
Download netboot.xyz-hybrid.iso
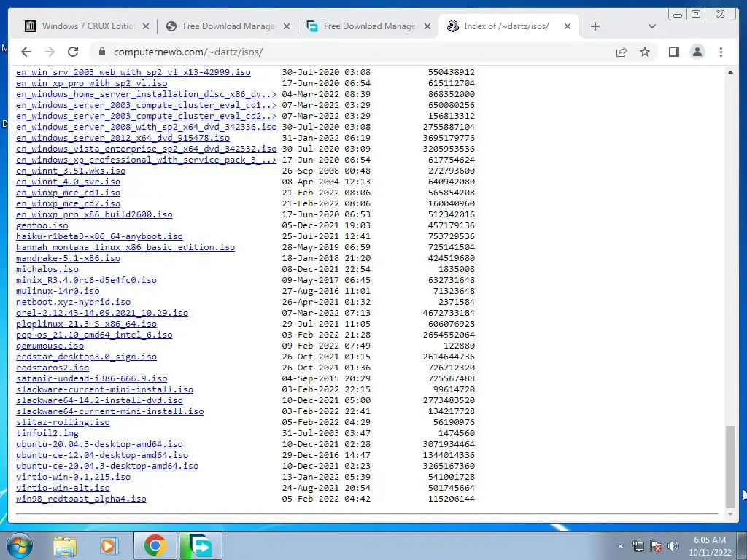tap(74, 303)
